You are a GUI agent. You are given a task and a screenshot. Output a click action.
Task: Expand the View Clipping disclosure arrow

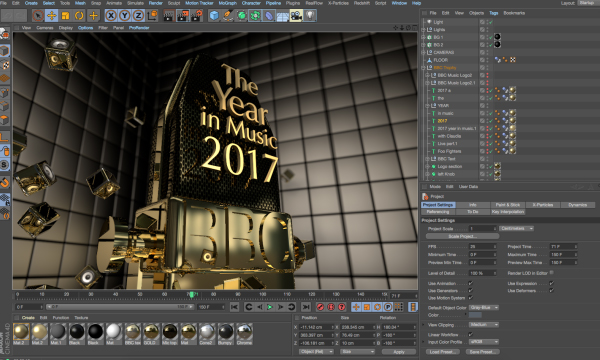(424, 325)
